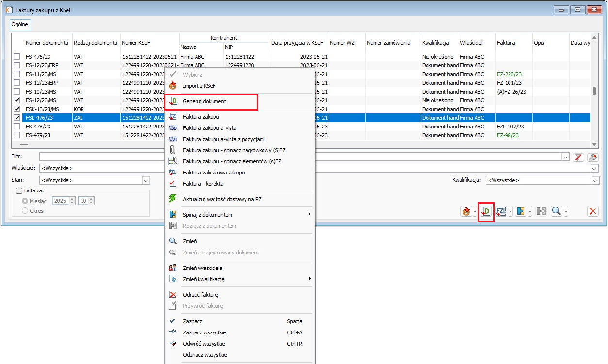Viewport: 608px width, 364px height.
Task: Click the Generuj dokument toolbar icon
Action: (x=486, y=211)
